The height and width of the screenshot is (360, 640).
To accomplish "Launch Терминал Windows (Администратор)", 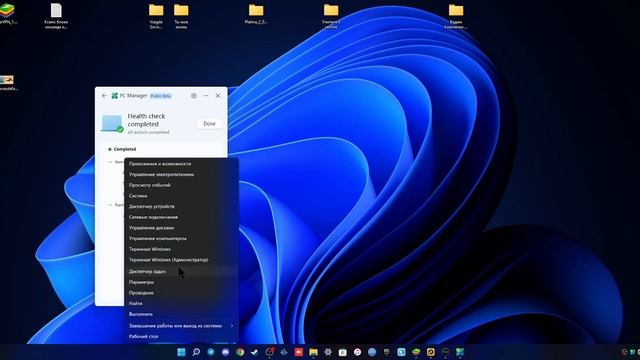I will (x=181, y=260).
